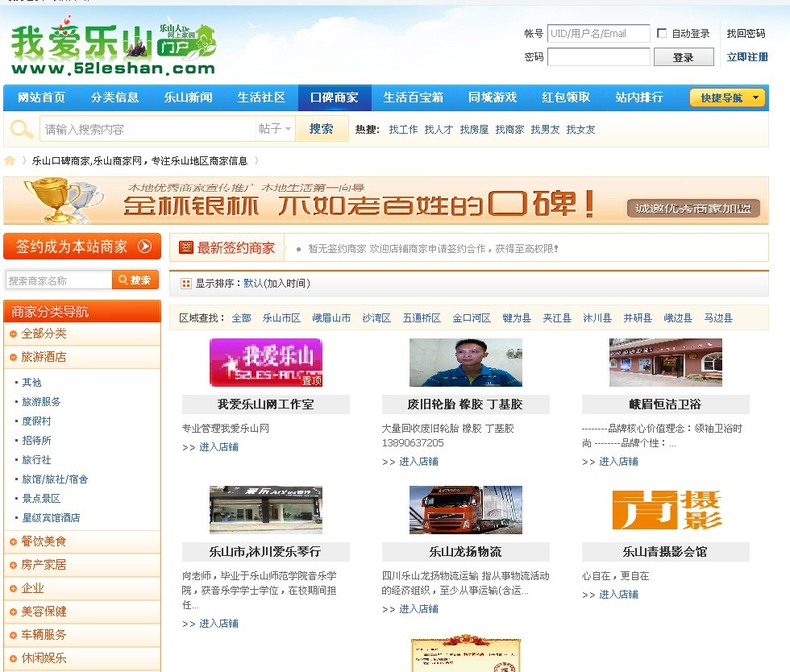Filter region by 乐山市区
This screenshot has width=790, height=672.
click(281, 317)
